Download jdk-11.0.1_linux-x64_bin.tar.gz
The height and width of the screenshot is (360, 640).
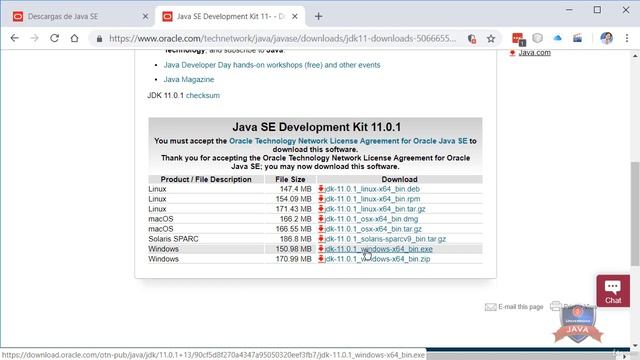click(375, 209)
